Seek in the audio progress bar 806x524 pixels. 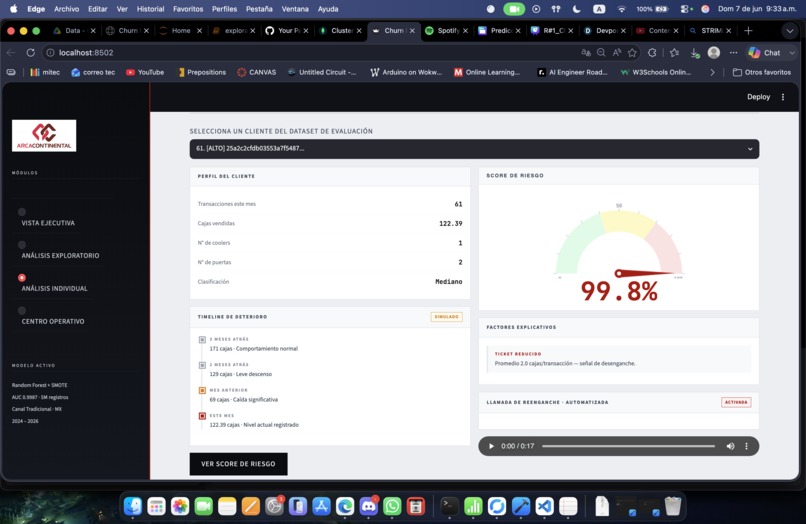(x=628, y=446)
